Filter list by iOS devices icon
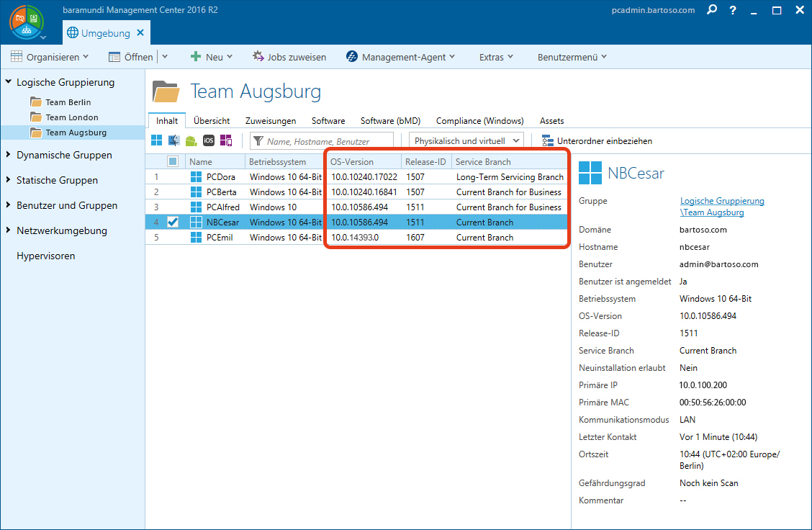The width and height of the screenshot is (812, 530). tap(209, 140)
